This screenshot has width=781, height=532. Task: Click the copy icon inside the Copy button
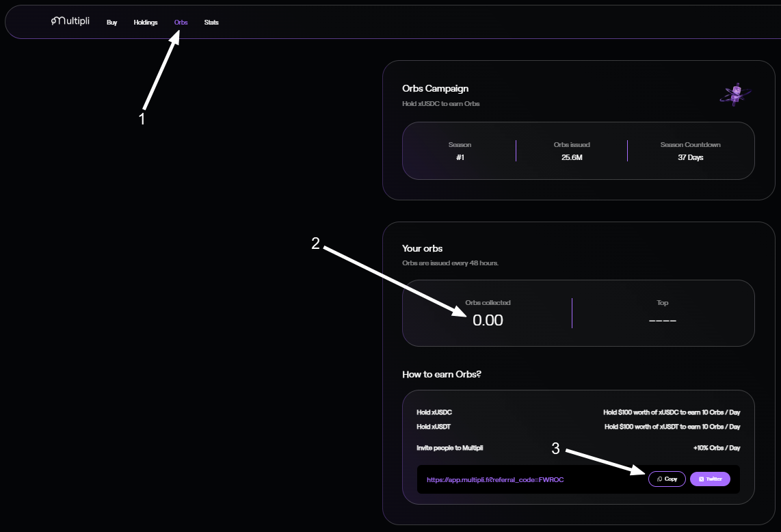tap(659, 479)
